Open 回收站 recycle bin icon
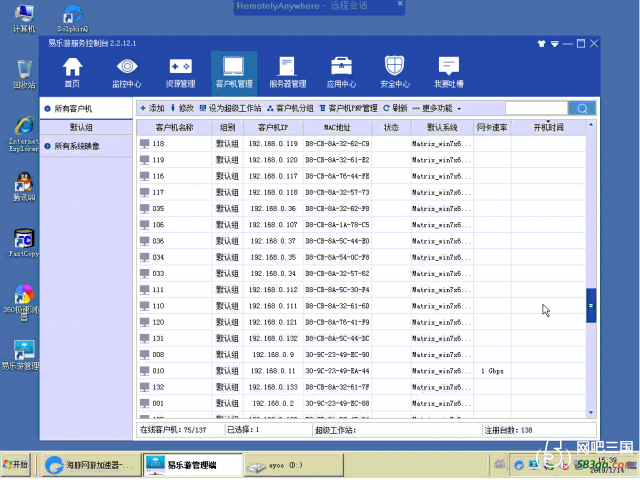This screenshot has height=480, width=640. click(x=24, y=75)
